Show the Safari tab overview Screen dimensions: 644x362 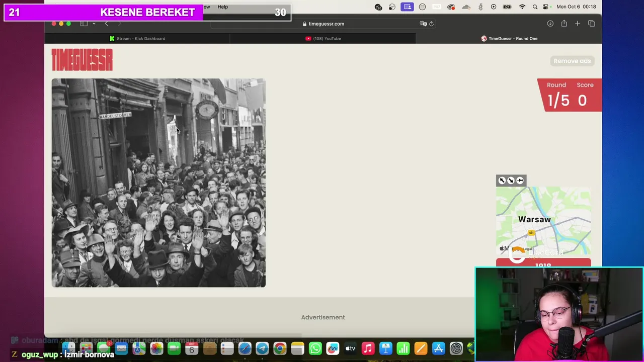click(592, 24)
